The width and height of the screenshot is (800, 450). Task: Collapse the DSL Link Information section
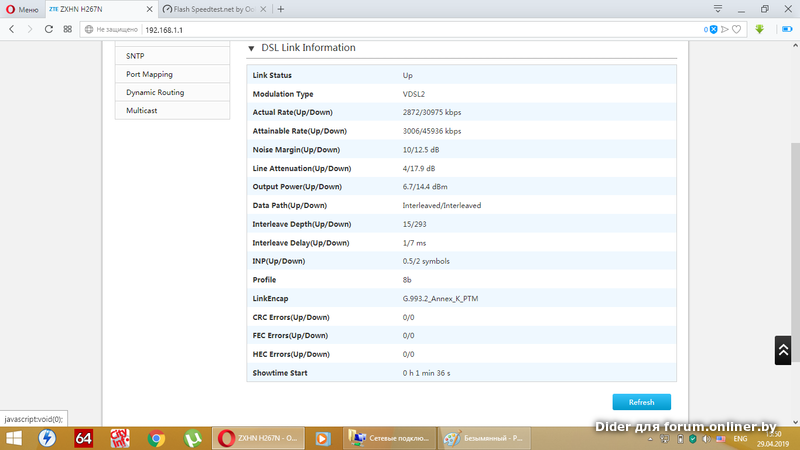pos(251,48)
